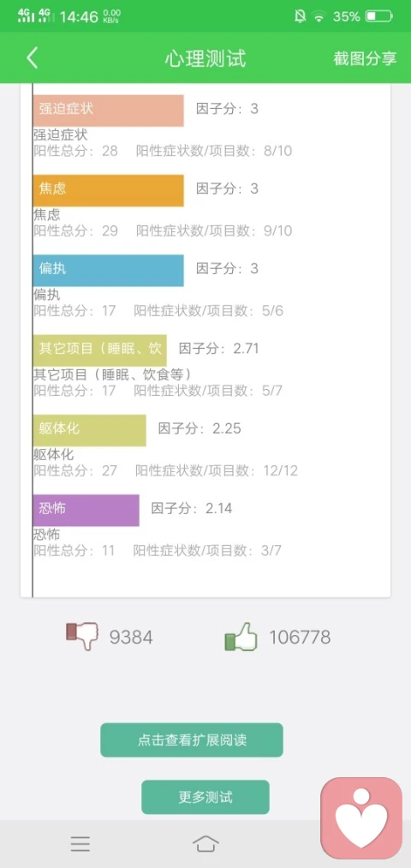Tap the home icon in navigation bar
The height and width of the screenshot is (868, 411).
pos(205,844)
